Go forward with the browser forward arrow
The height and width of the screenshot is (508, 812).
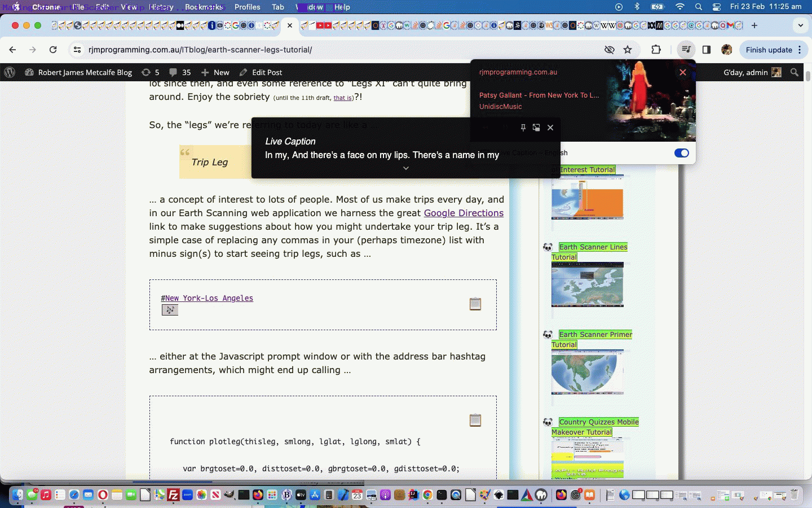tap(33, 50)
